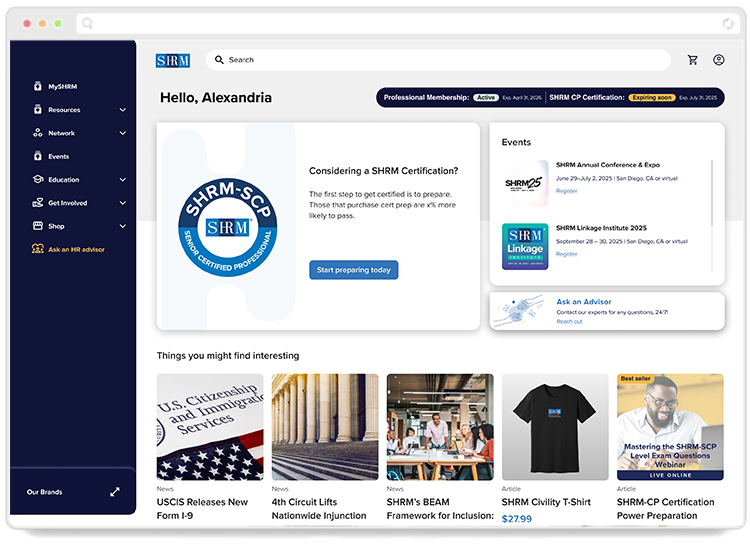Select Events in the sidebar
This screenshot has width=750, height=550.
[x=58, y=156]
